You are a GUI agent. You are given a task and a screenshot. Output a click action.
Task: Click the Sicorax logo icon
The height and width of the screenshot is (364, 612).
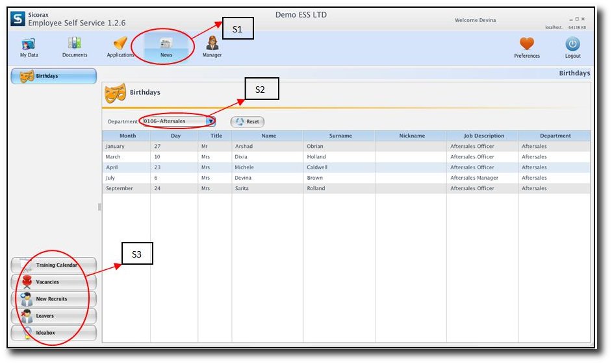(x=18, y=19)
